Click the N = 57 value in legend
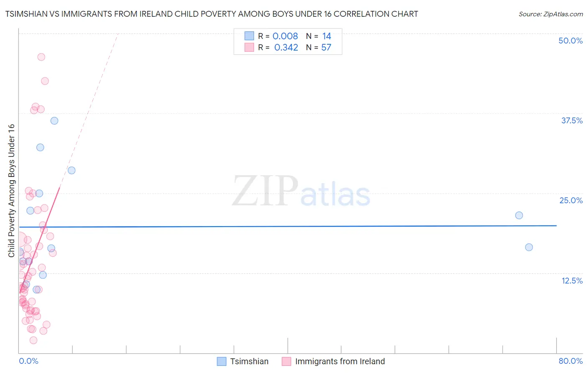 (319, 47)
